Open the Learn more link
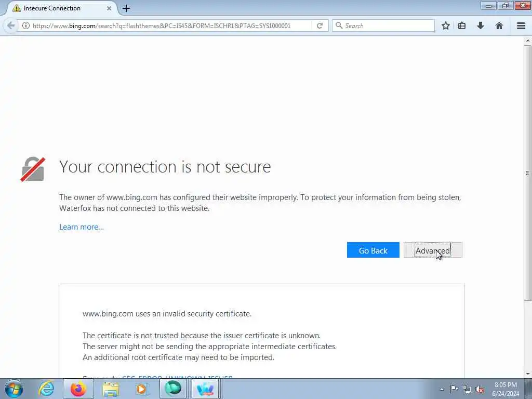 point(82,227)
